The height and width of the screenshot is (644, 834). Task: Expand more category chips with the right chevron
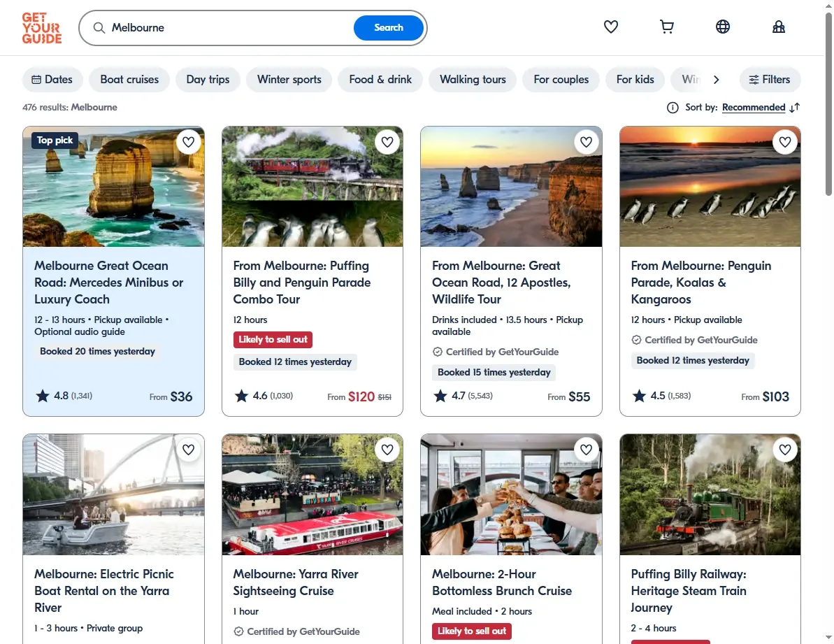point(716,79)
